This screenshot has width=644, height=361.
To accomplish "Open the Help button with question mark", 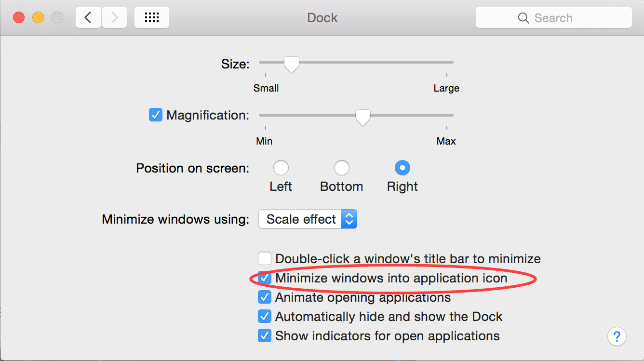I will pyautogui.click(x=617, y=336).
